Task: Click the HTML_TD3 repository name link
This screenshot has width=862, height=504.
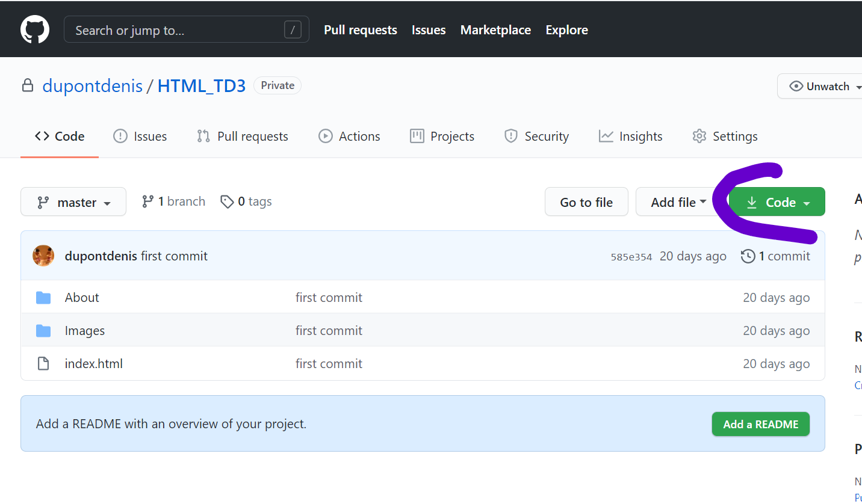Action: pos(202,86)
